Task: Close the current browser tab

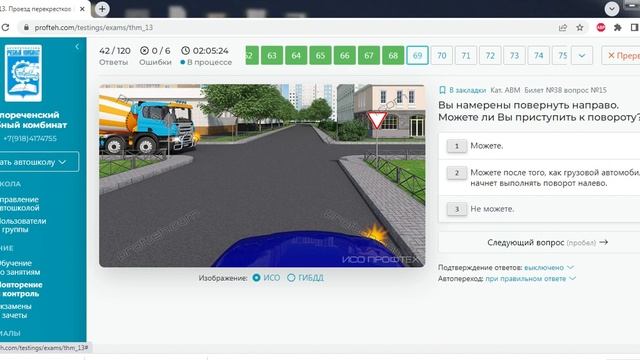Action: [82, 9]
